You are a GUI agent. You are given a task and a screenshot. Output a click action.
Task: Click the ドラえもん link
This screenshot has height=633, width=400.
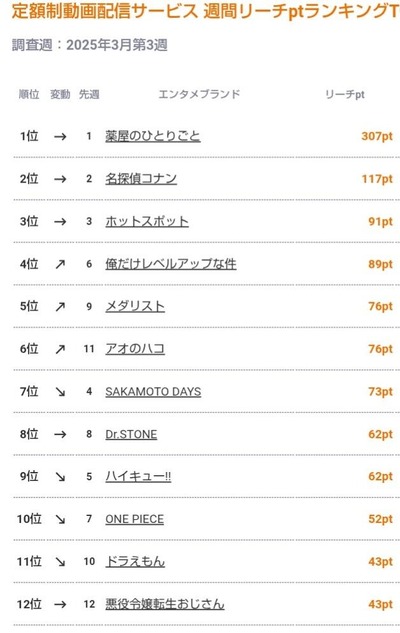(x=135, y=562)
